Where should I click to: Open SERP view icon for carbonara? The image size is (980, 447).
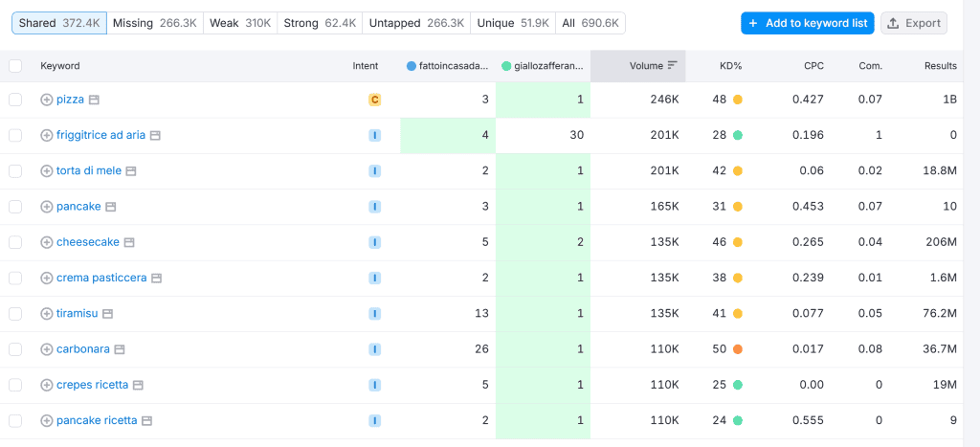click(x=120, y=348)
